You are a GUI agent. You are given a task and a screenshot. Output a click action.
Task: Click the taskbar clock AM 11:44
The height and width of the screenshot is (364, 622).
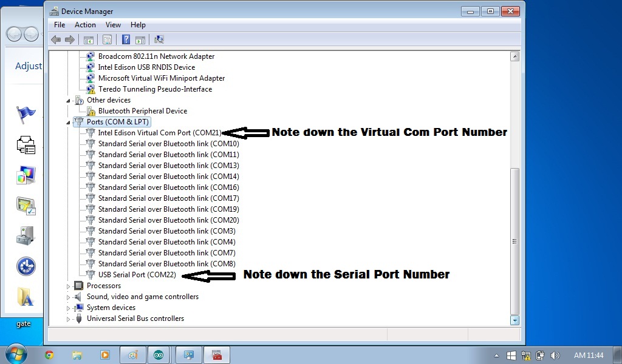click(589, 356)
